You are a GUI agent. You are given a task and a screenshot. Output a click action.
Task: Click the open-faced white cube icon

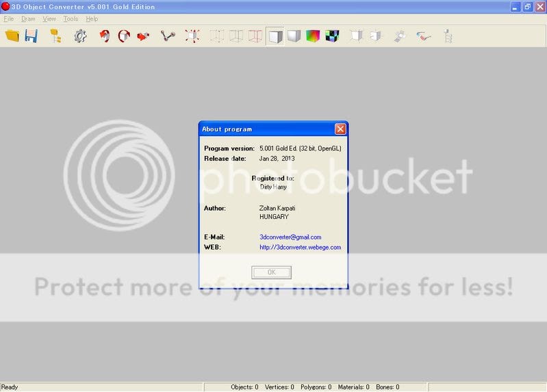(x=357, y=36)
